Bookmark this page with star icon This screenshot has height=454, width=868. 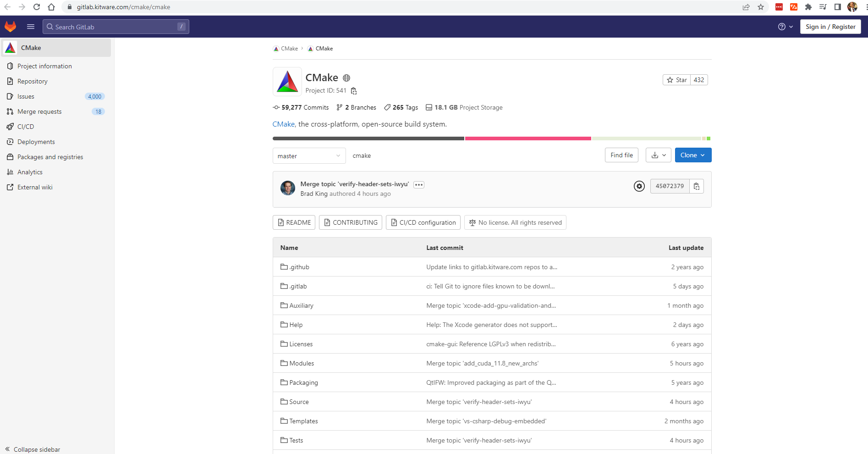click(x=761, y=7)
